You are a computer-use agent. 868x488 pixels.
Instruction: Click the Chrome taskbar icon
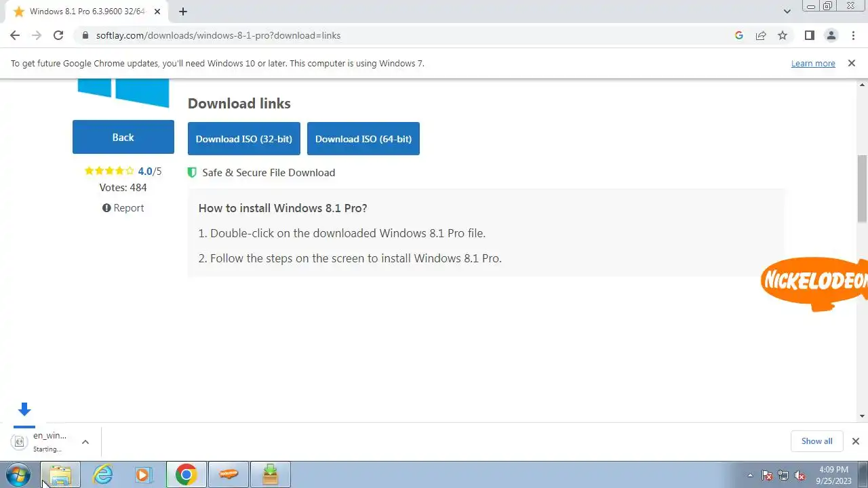[186, 474]
